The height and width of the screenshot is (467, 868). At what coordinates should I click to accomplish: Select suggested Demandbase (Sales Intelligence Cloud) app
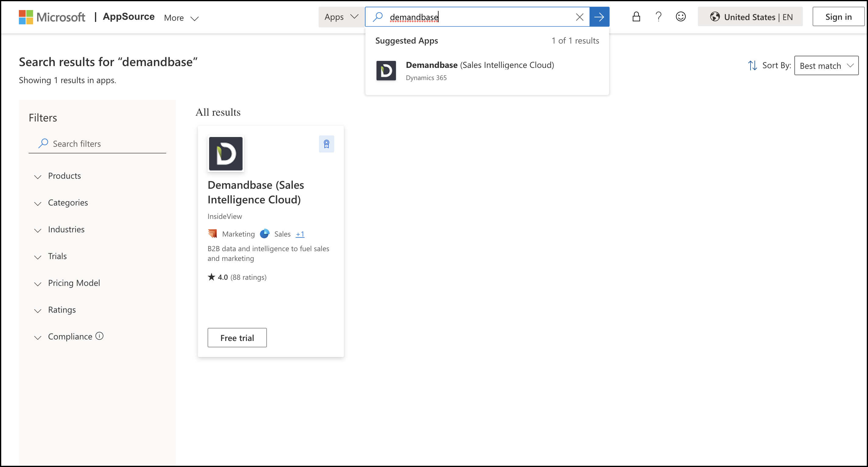(x=487, y=70)
